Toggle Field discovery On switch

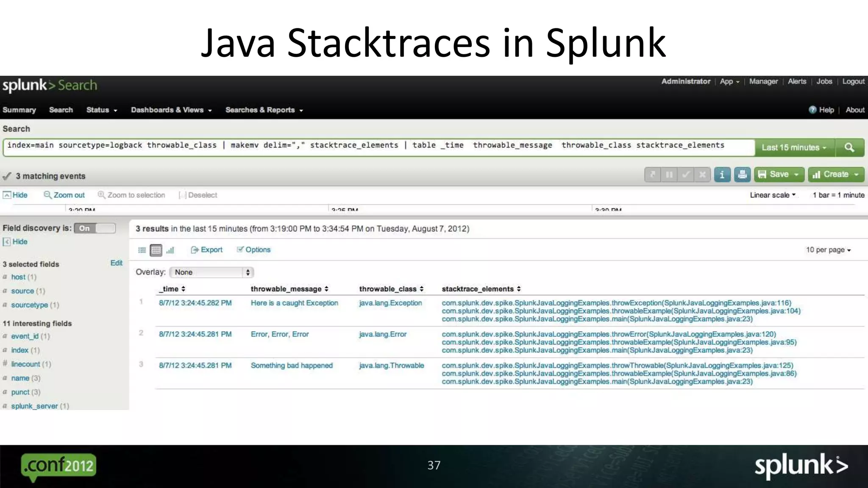(x=95, y=228)
